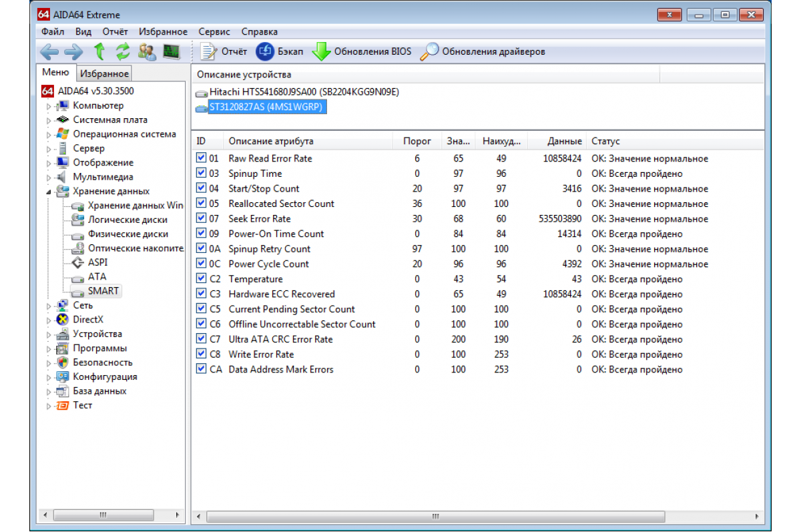Collapse the Хранение данных node arrow
The image size is (801, 532).
click(x=48, y=192)
